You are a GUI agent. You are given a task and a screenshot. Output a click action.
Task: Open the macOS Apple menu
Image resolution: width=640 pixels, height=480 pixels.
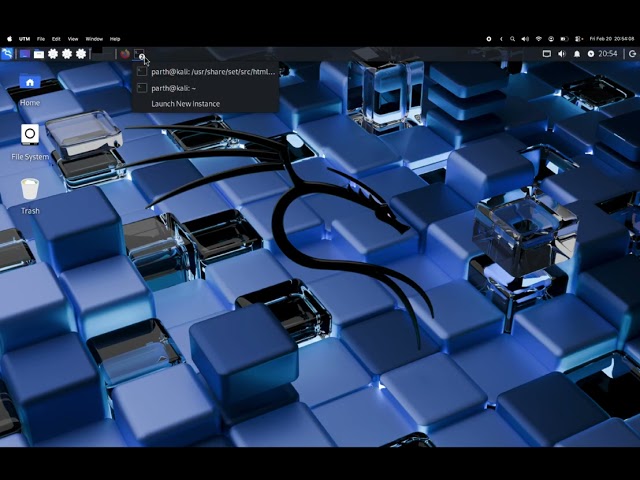[10, 39]
